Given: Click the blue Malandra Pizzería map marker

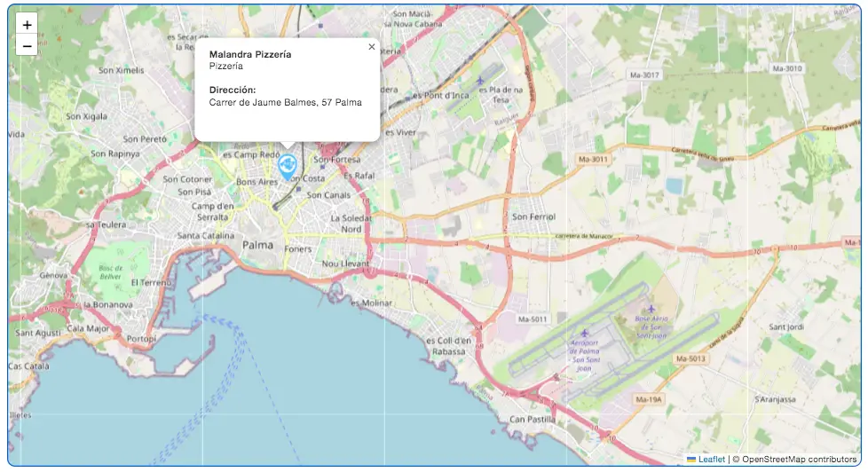Looking at the screenshot, I should 287,167.
